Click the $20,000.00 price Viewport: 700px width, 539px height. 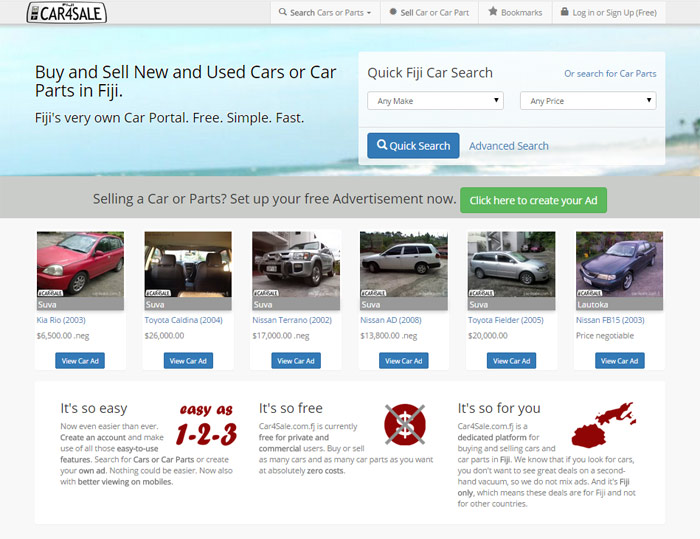point(488,336)
